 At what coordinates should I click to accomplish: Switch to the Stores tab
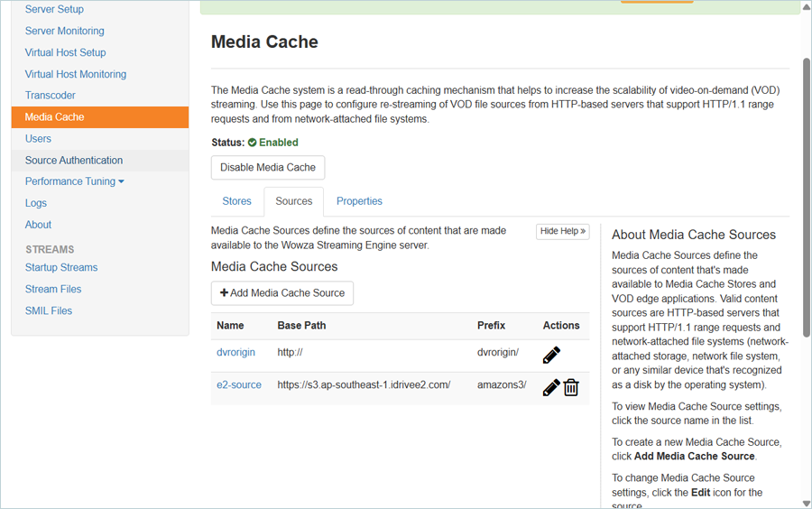pyautogui.click(x=236, y=201)
